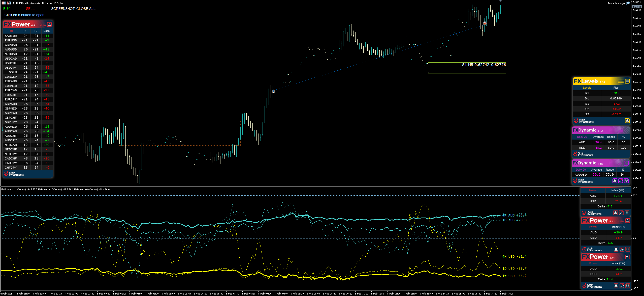
Task: Click the 4H timeframe header in FXPower table
Action: point(11,31)
